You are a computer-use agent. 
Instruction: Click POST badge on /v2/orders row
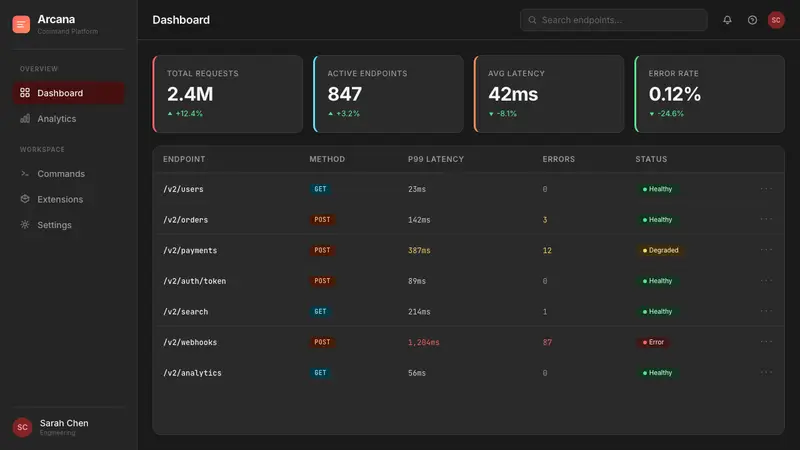pyautogui.click(x=322, y=219)
